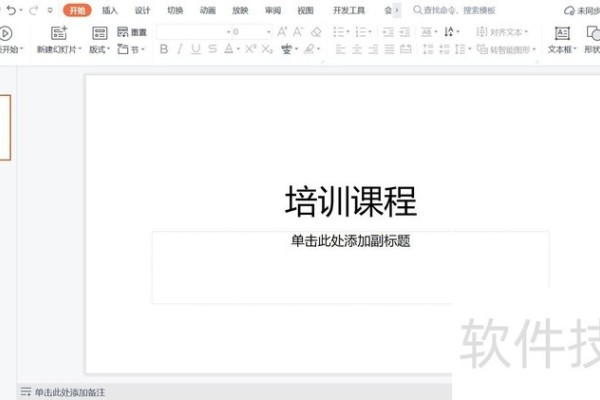Click the 重置 reset button
This screenshot has height=400, width=600.
tap(132, 32)
